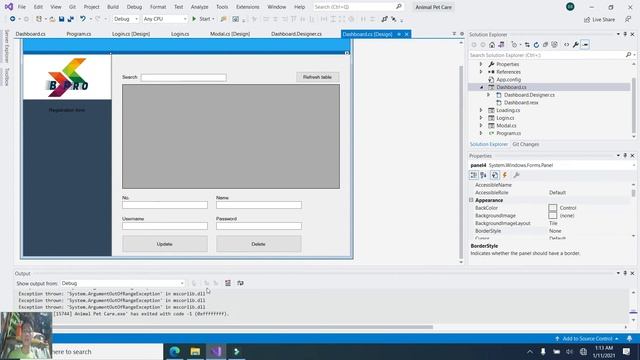Show Alphabetical sort in Properties panel
640x360 pixels.
coord(484,175)
